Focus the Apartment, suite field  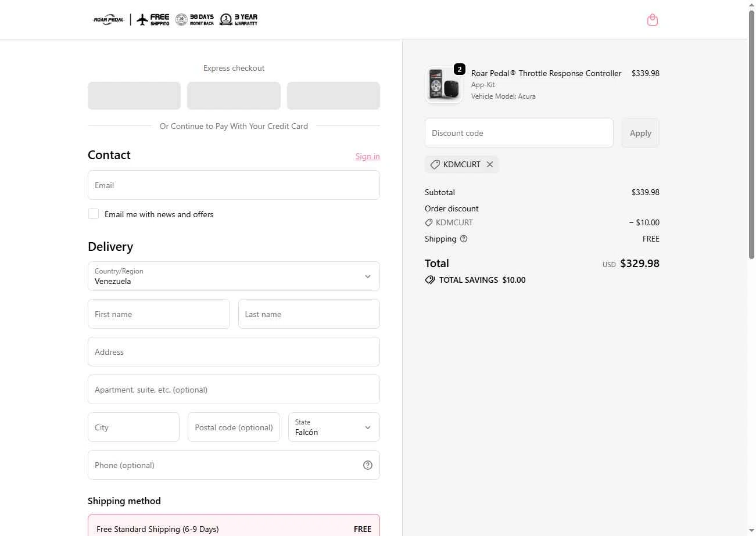pyautogui.click(x=234, y=389)
